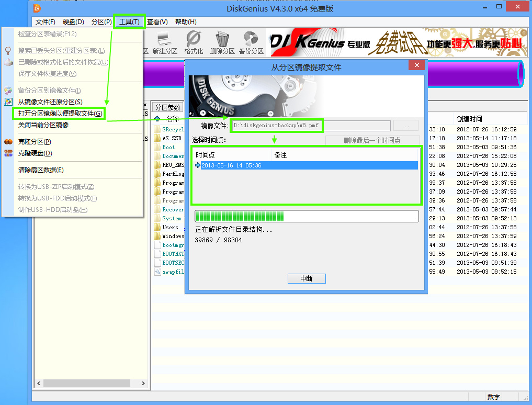The height and width of the screenshot is (405, 532).
Task: Open the 硬盘(D) menu
Action: coord(73,22)
